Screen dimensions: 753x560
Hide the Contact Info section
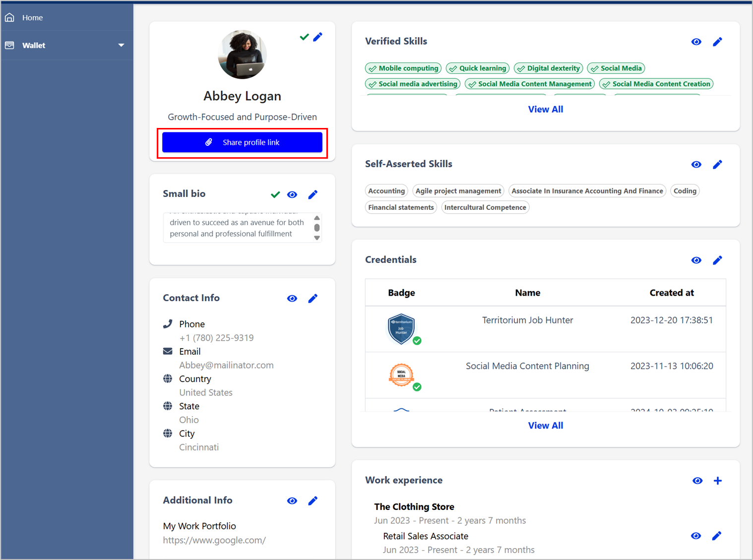(x=292, y=298)
